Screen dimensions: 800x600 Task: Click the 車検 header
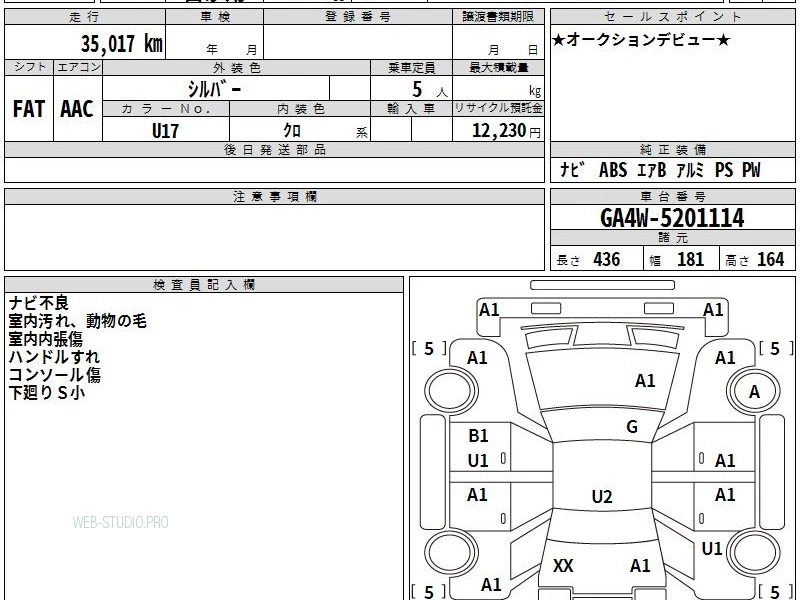(214, 17)
